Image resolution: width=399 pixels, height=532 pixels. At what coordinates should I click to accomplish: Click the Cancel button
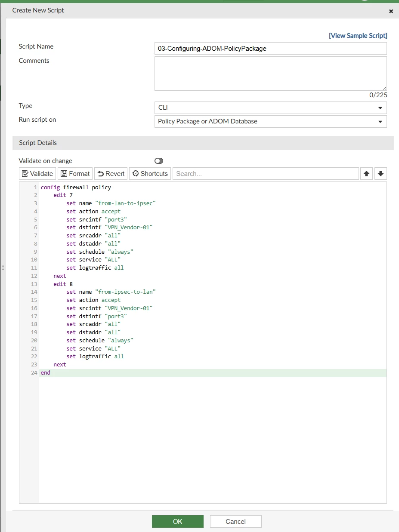pos(235,521)
